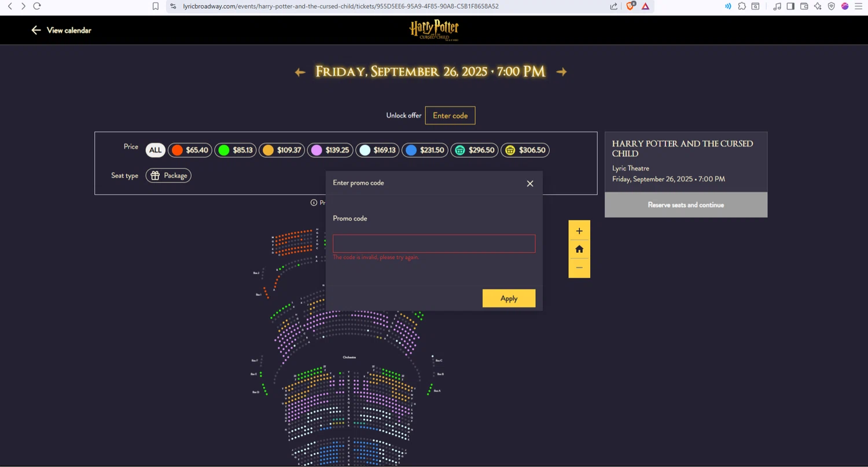Apply the promo code
This screenshot has width=868, height=467.
pos(509,298)
